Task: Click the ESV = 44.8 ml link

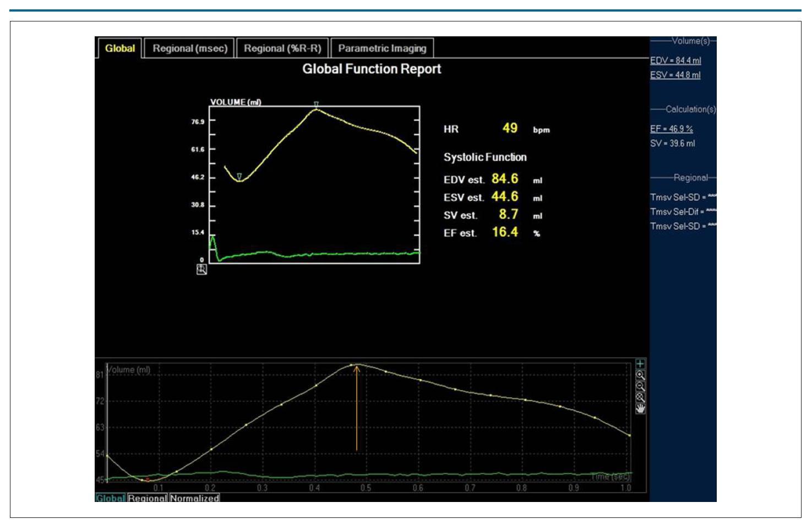Action: [675, 75]
